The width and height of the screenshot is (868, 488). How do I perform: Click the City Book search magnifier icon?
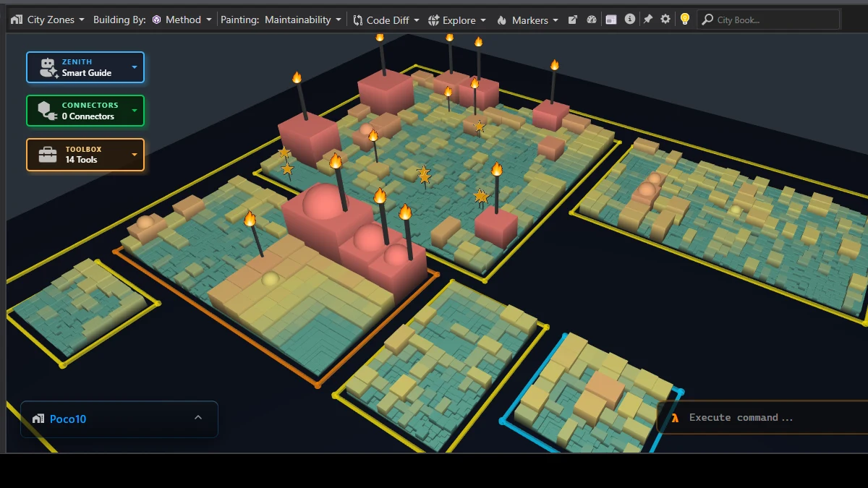point(707,20)
